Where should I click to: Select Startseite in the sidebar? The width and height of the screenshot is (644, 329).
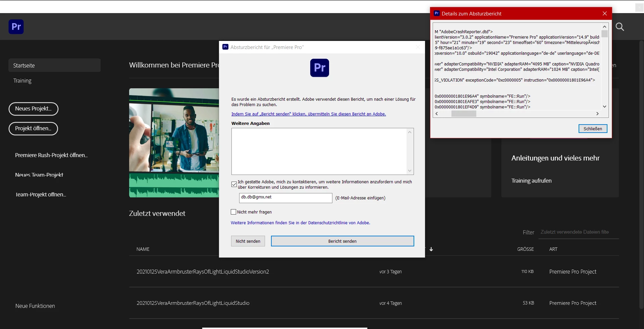point(54,65)
